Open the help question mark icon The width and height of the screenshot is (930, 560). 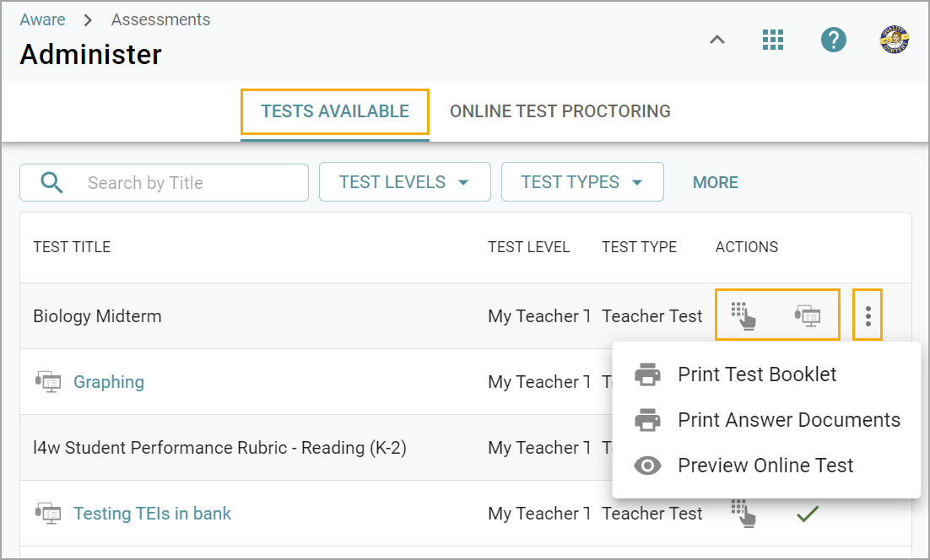(x=833, y=40)
